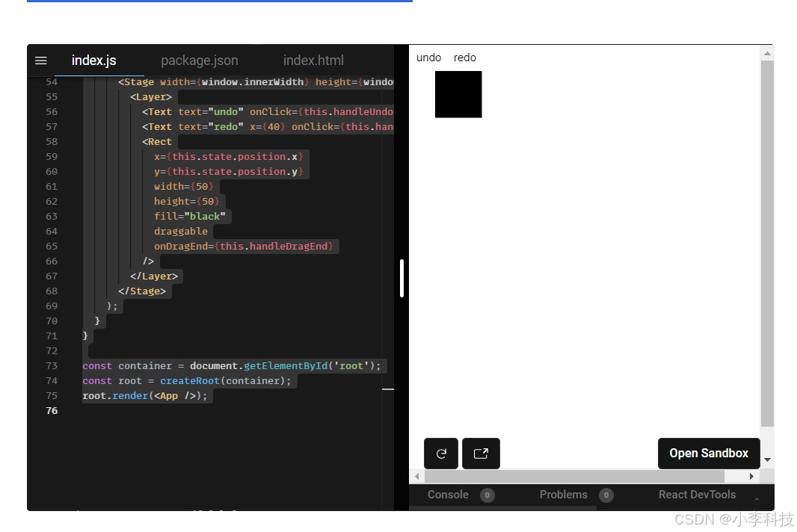Show the Problems tab
Screen dimensions: 797x532
click(563, 495)
